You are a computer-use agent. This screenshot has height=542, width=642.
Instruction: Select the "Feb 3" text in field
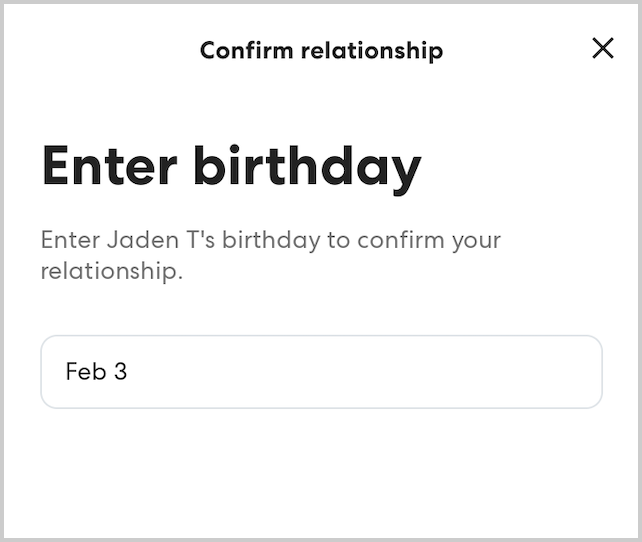(x=96, y=372)
